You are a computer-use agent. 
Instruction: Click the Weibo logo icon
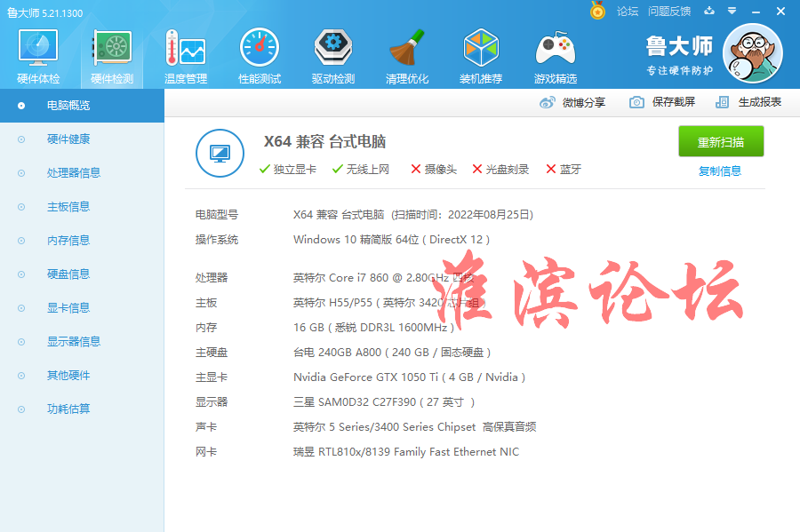(547, 102)
